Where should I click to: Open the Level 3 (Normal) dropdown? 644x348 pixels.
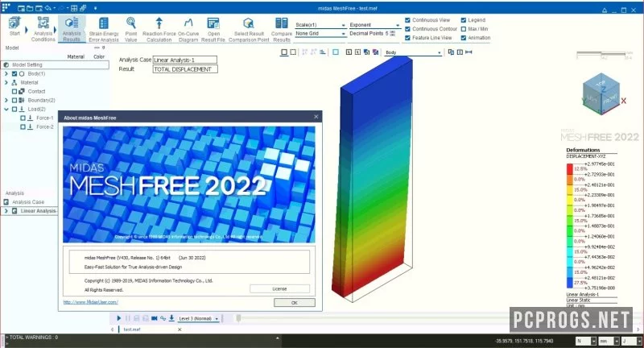198,318
